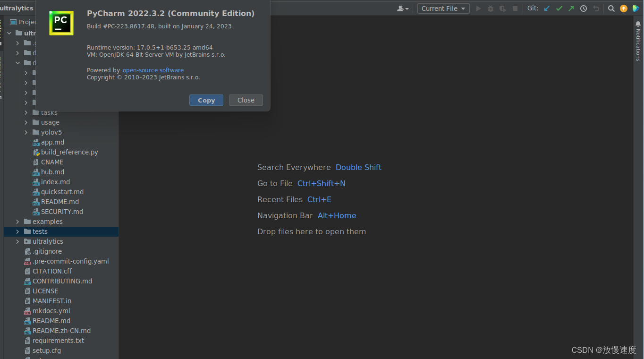Click the Copyright JetBrains line
The height and width of the screenshot is (359, 644).
pos(144,77)
